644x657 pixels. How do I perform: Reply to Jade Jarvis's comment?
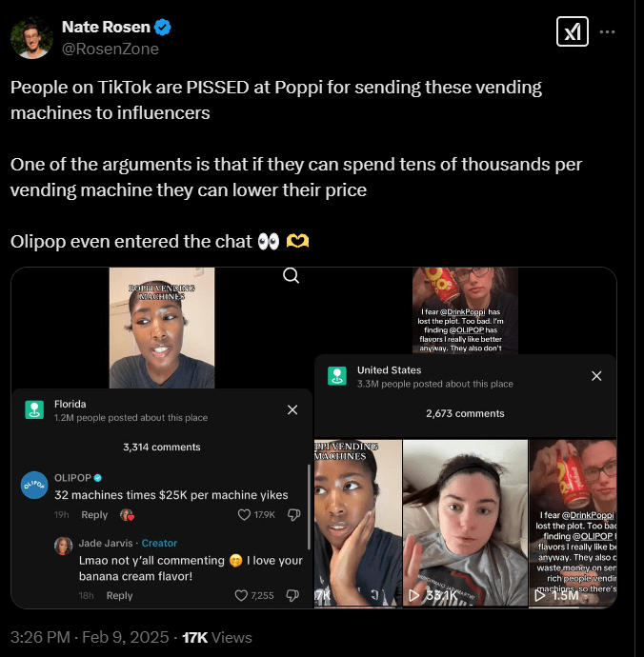click(x=119, y=596)
